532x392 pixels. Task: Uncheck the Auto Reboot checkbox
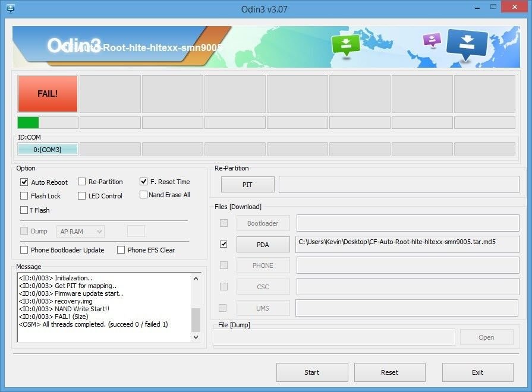tap(24, 182)
